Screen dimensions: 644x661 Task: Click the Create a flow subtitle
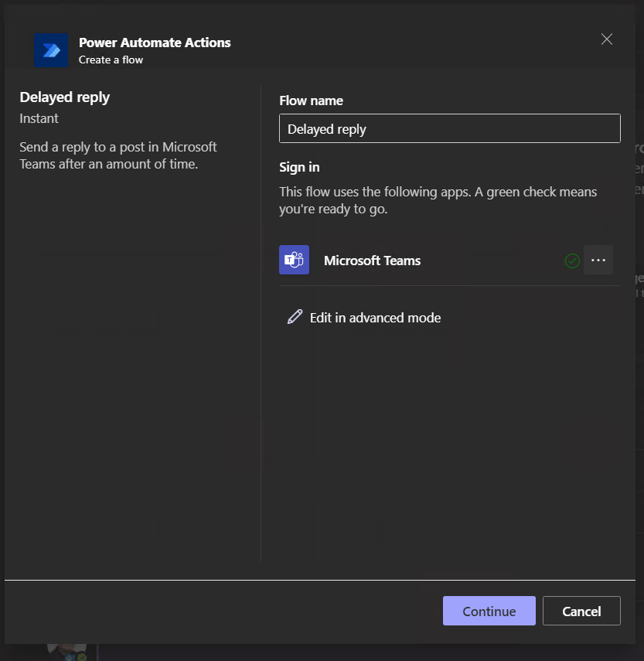111,60
